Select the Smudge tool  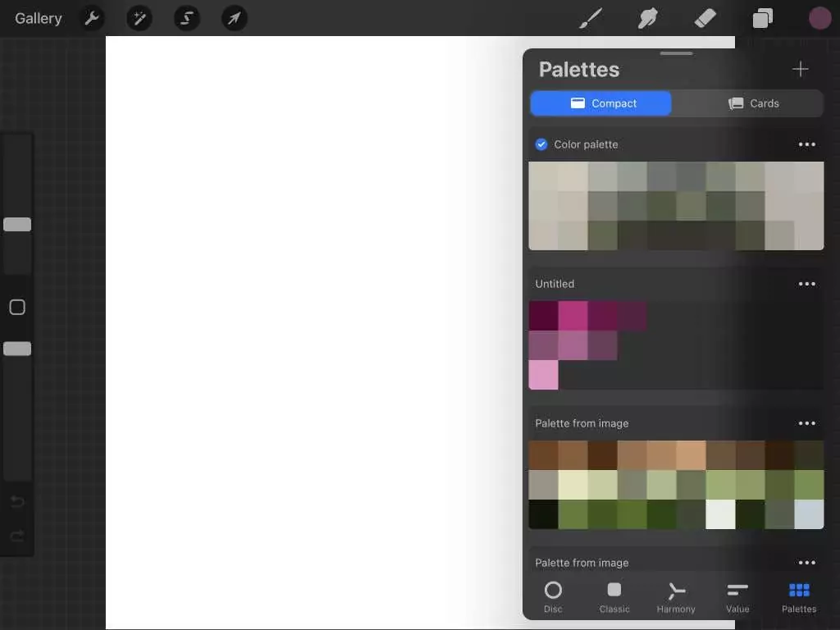click(x=648, y=18)
